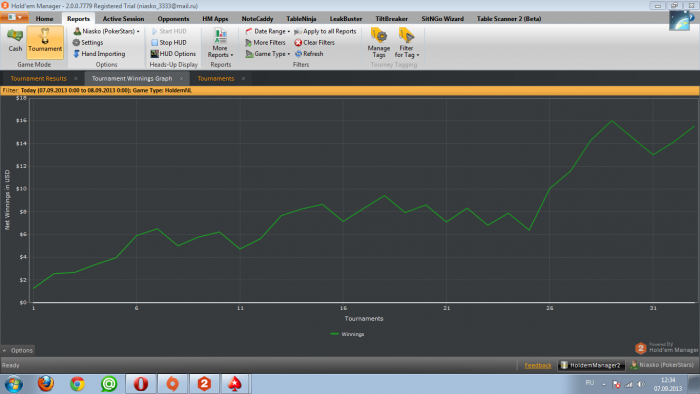Expand More Reports dropdown

[220, 43]
